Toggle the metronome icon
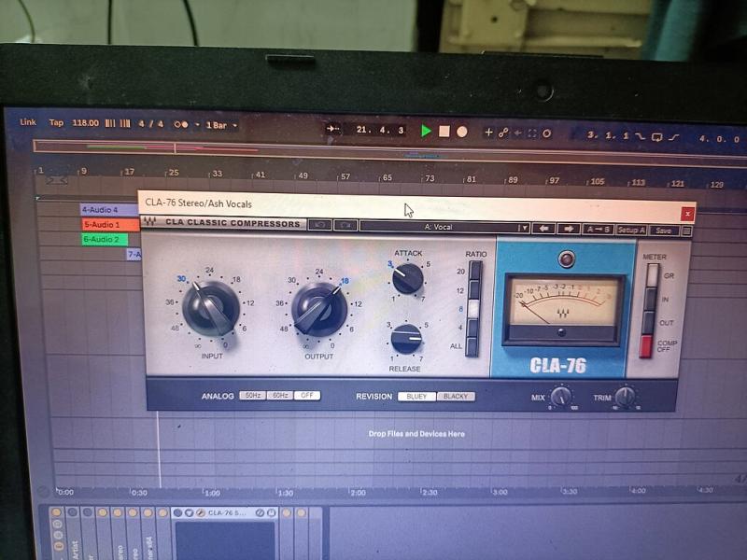747x560 pixels. (x=180, y=124)
